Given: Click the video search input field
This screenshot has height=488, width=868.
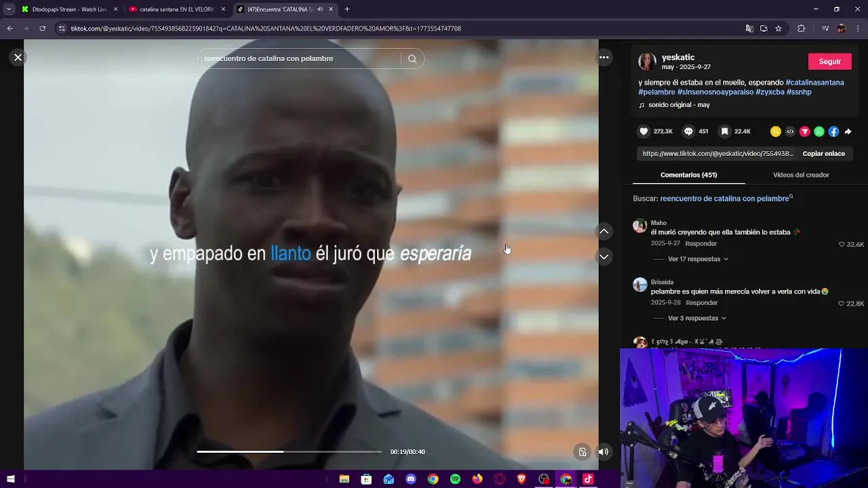Looking at the screenshot, I should 298,59.
